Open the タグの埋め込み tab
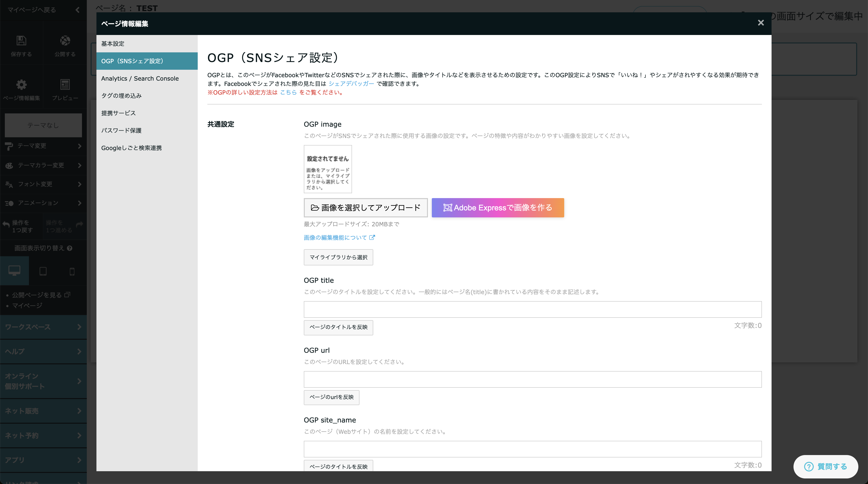Screen dimensions: 868x484 tap(147, 96)
